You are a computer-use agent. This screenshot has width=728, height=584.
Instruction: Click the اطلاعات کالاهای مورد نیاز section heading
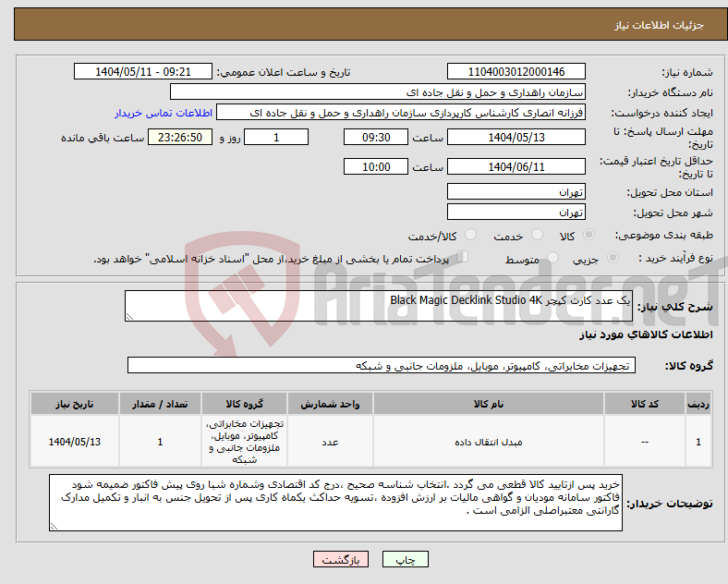click(x=646, y=335)
